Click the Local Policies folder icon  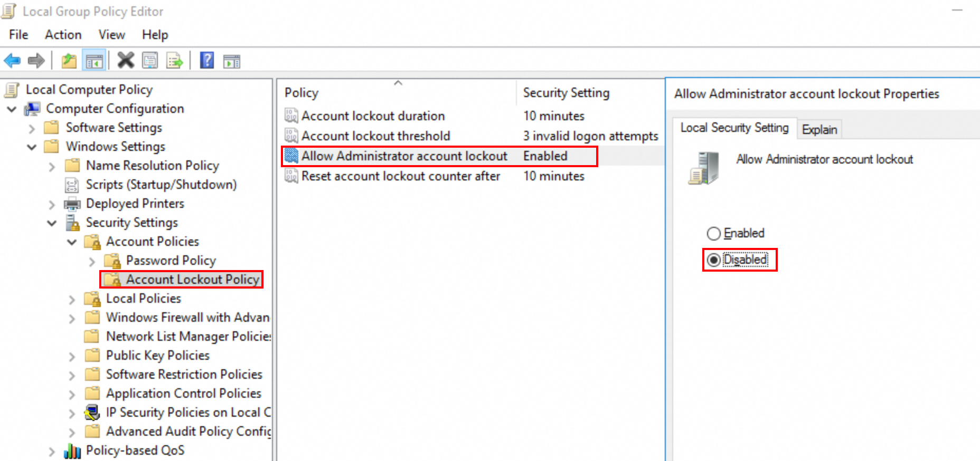[92, 299]
